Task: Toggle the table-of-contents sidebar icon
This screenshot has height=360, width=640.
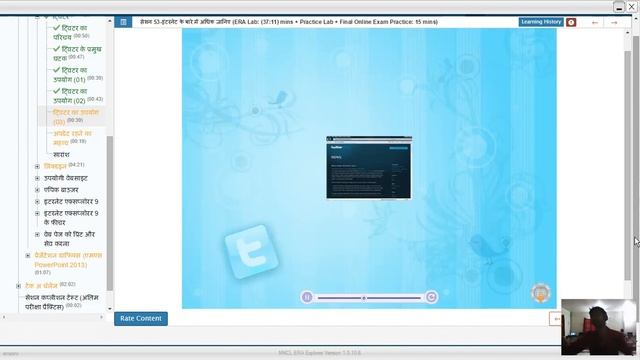Action: point(123,22)
